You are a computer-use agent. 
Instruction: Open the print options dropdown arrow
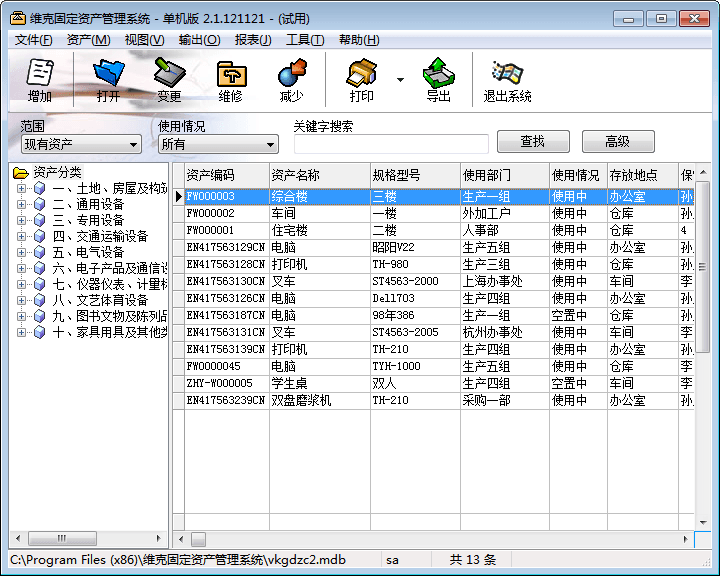pyautogui.click(x=400, y=80)
